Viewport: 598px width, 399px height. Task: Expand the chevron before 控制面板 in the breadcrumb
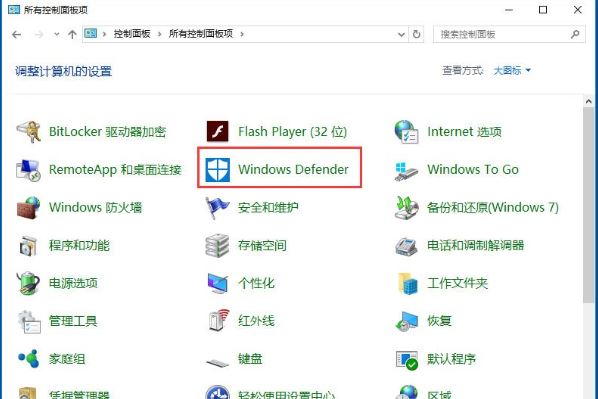[104, 34]
